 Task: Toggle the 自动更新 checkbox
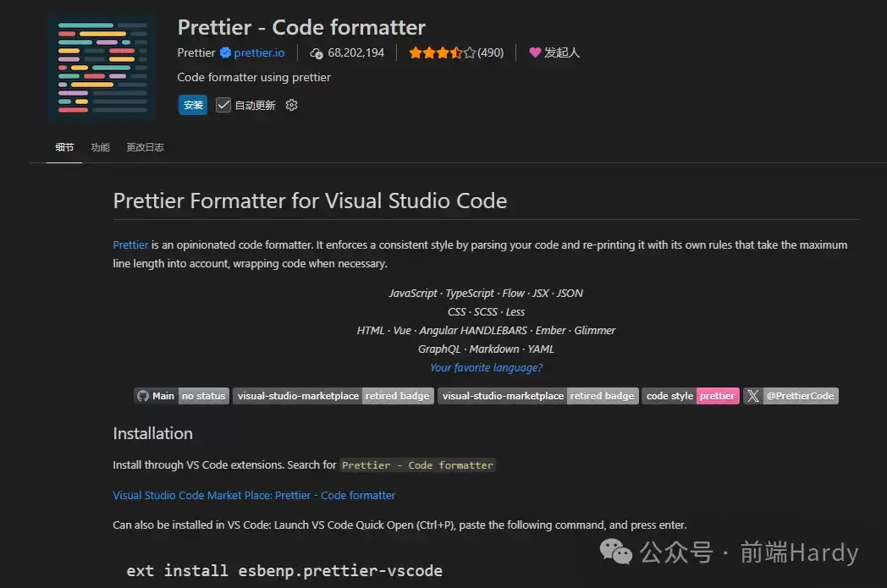pyautogui.click(x=223, y=105)
